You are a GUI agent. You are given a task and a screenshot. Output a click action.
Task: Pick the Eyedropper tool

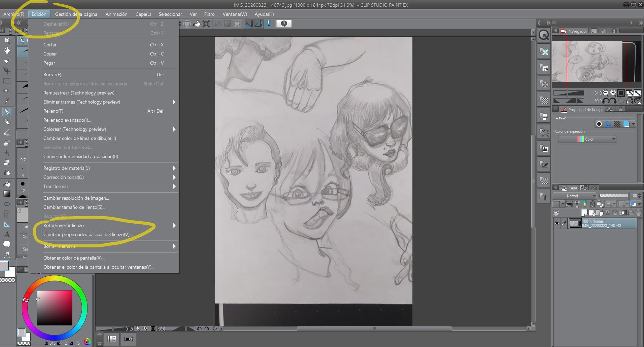pyautogui.click(x=7, y=101)
